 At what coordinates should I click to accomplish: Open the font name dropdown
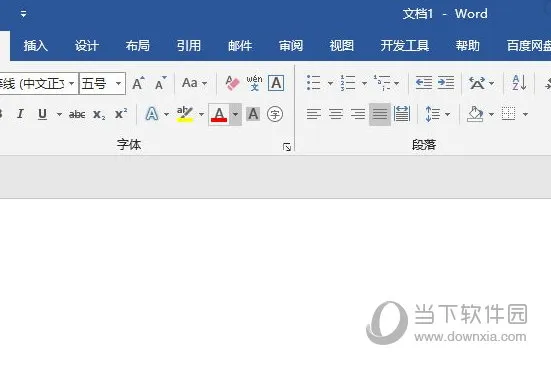coord(71,84)
